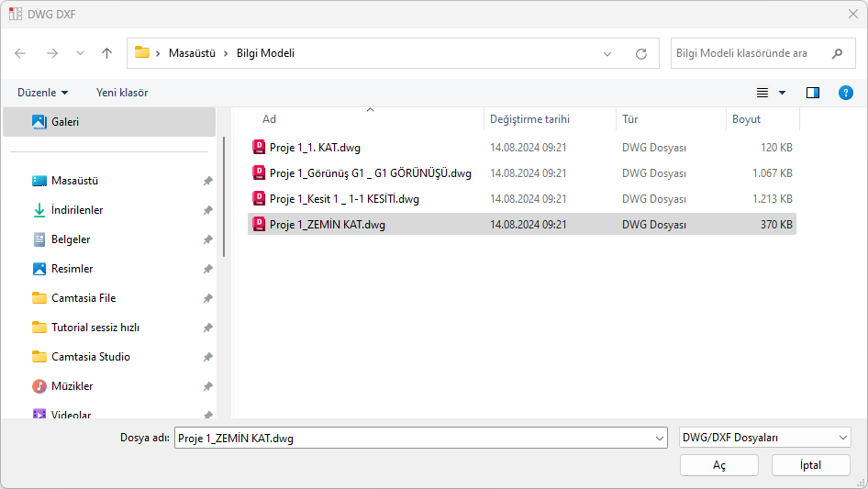This screenshot has width=868, height=489.
Task: Open the blue help icon
Action: 846,93
